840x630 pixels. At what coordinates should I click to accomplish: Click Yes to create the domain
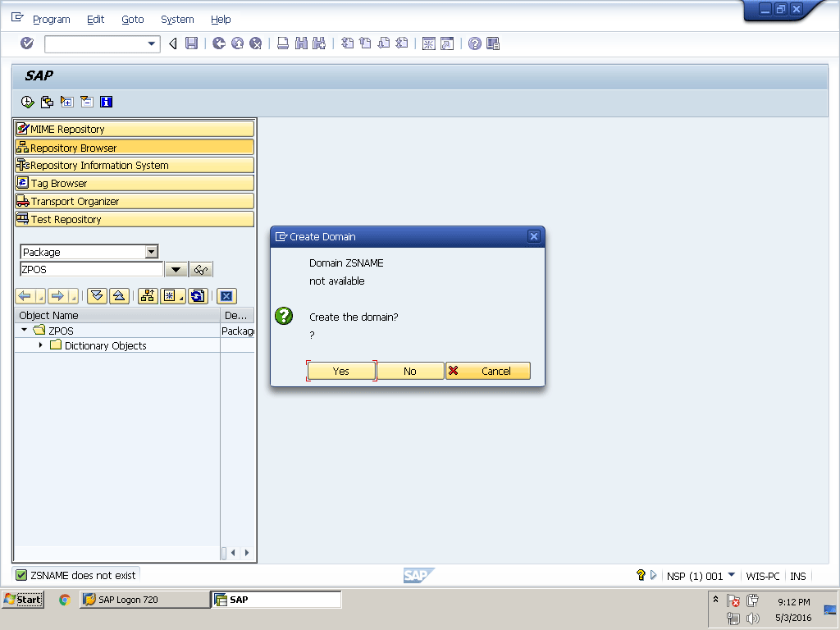[341, 371]
